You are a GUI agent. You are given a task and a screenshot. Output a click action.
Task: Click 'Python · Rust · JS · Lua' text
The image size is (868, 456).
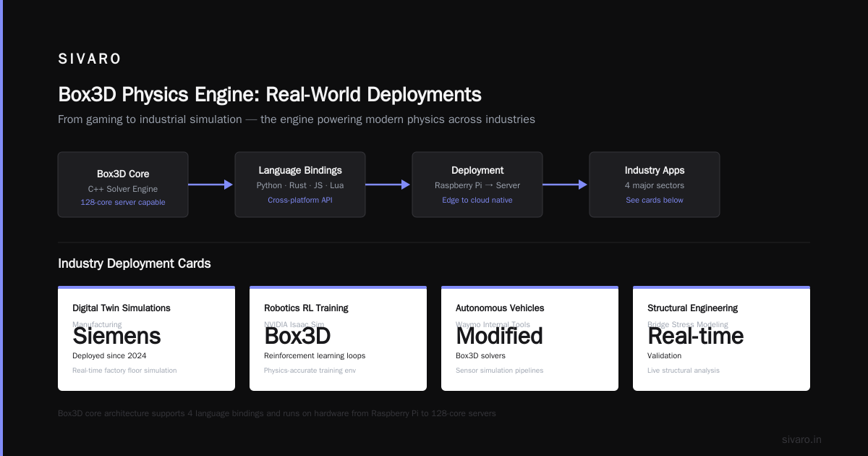(x=300, y=185)
